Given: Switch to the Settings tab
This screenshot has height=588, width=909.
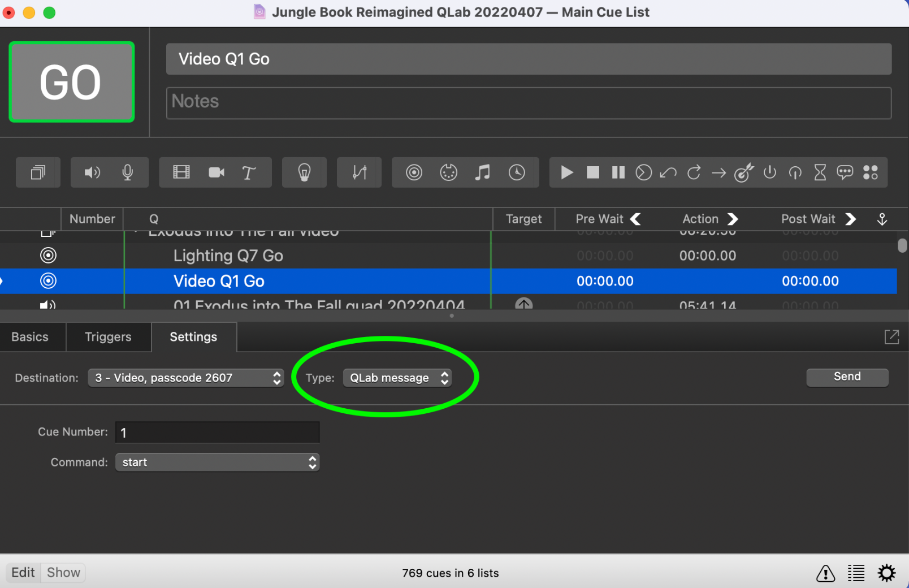Looking at the screenshot, I should click(193, 337).
